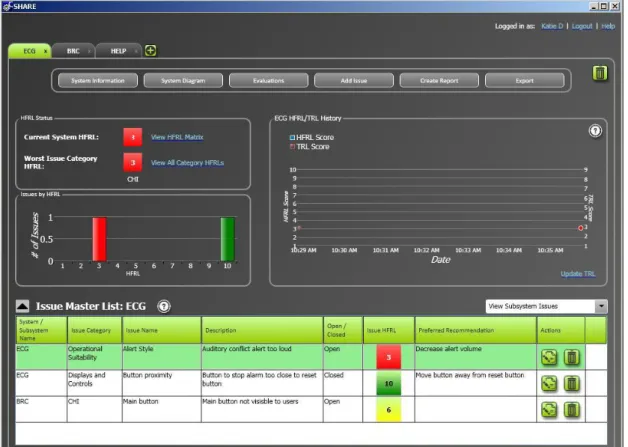This screenshot has height=447, width=628.
Task: Select 'Auditory conflict alert too loud' description cell
Action: click(262, 357)
